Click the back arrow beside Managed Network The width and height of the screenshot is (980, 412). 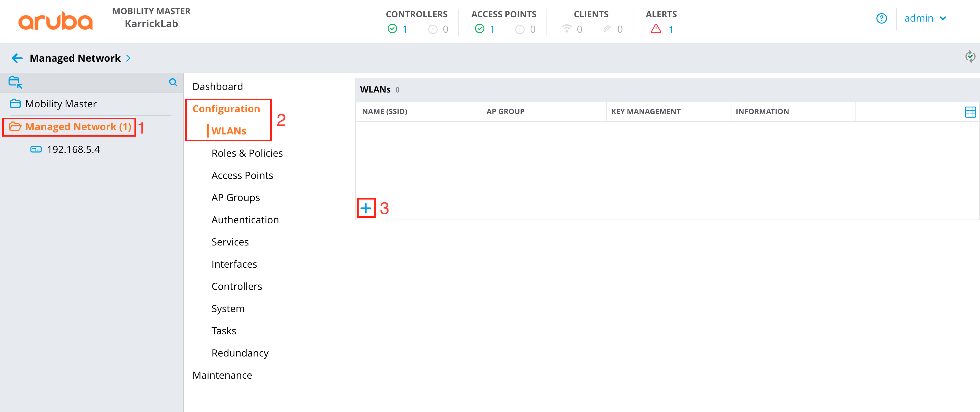17,58
